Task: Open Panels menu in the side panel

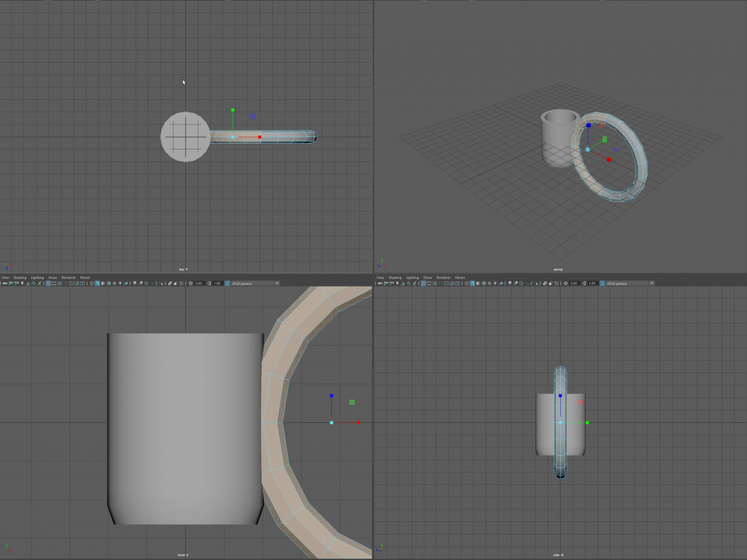Action: coord(460,278)
